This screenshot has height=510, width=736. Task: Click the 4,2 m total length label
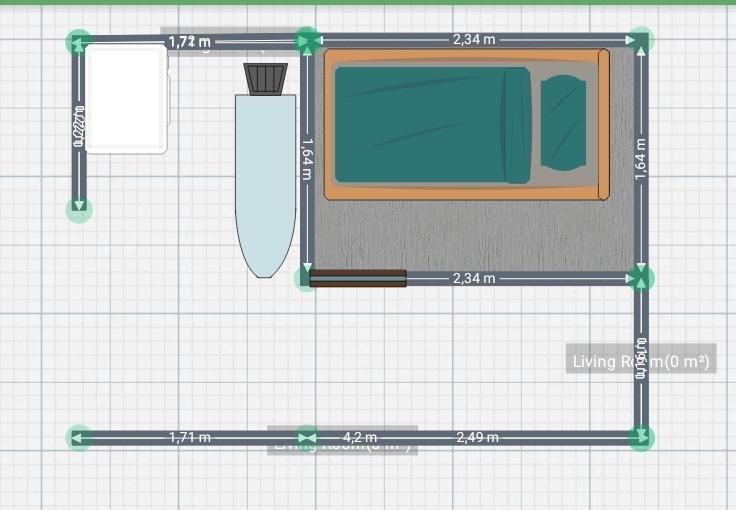coord(360,437)
